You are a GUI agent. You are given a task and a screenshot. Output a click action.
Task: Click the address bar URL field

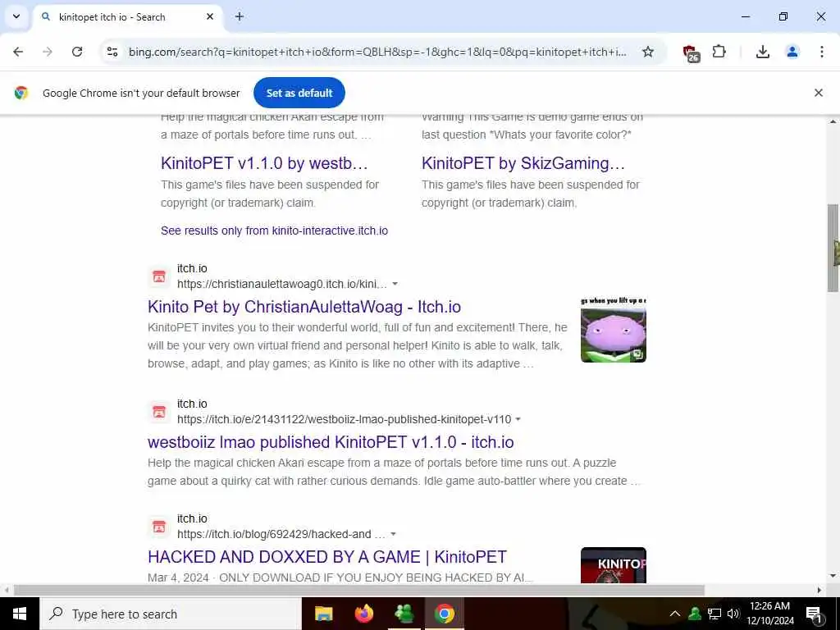[x=377, y=52]
